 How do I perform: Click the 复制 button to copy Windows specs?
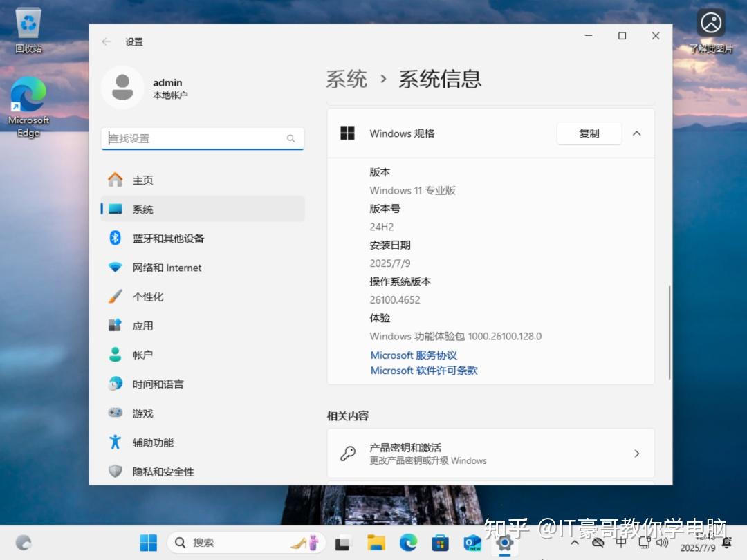point(589,133)
